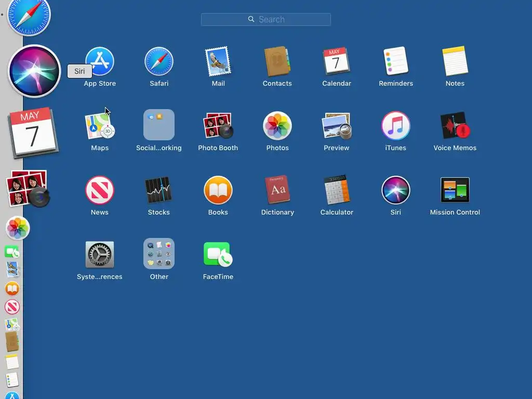Open App Store from Launchpad grid
The height and width of the screenshot is (399, 532).
click(x=100, y=61)
